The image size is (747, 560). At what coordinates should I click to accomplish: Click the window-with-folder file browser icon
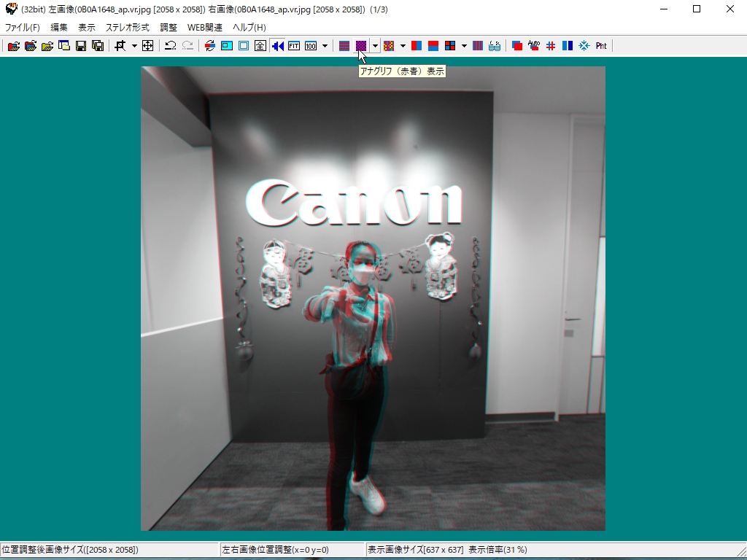[64, 46]
